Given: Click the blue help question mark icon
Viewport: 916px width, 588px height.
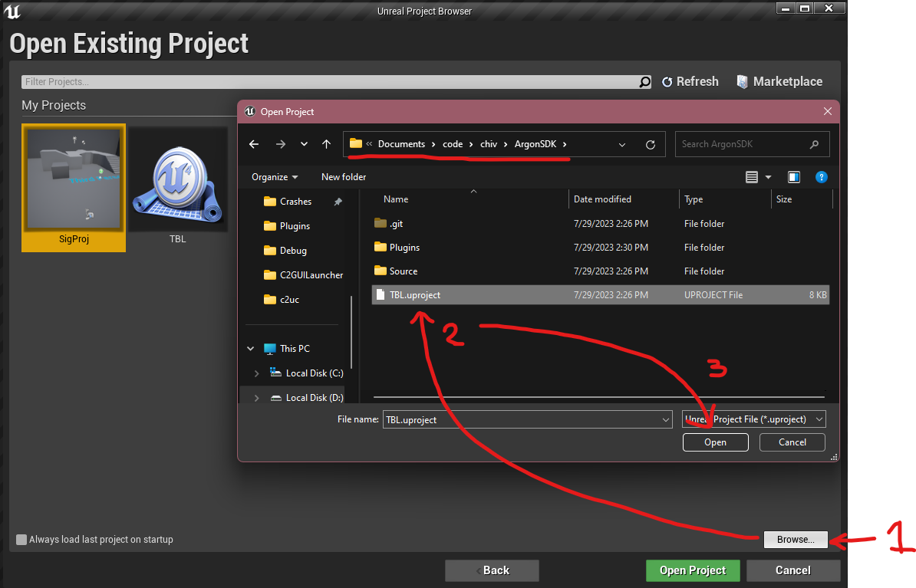Looking at the screenshot, I should click(x=822, y=177).
